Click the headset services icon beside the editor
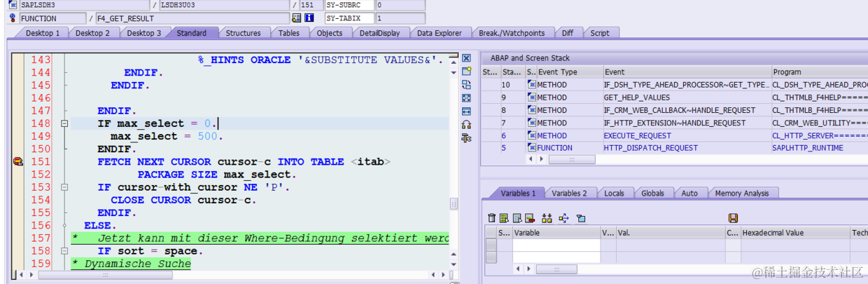868x284 pixels. click(x=466, y=125)
